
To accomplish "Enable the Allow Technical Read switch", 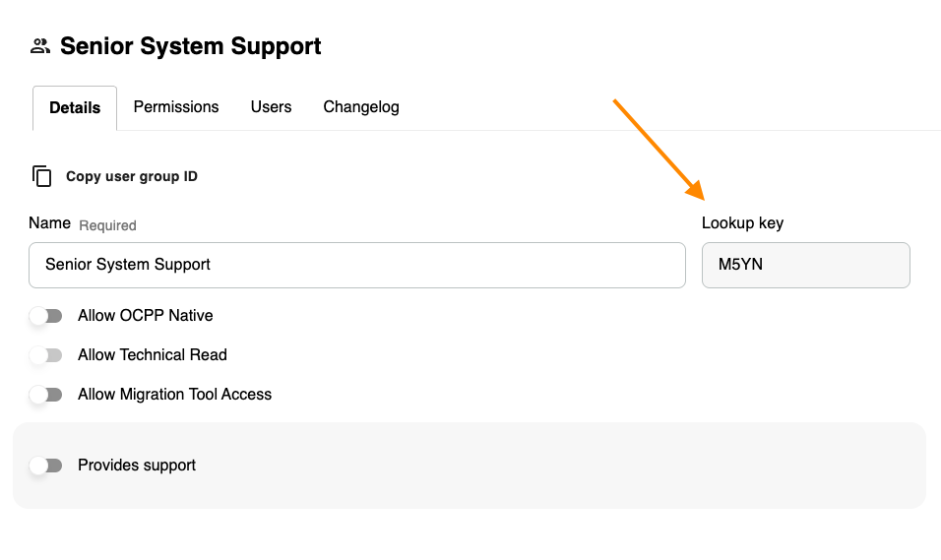I will click(45, 355).
